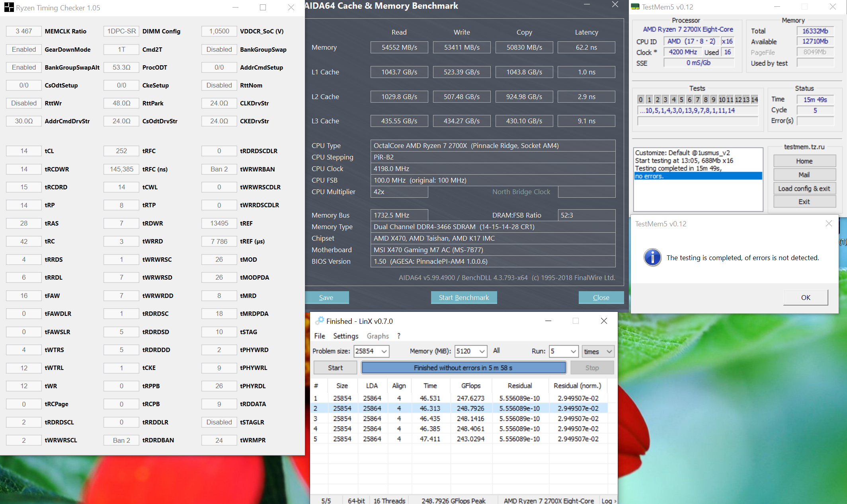Close the AIDA64 benchmark window
The image size is (847, 504).
(615, 5)
